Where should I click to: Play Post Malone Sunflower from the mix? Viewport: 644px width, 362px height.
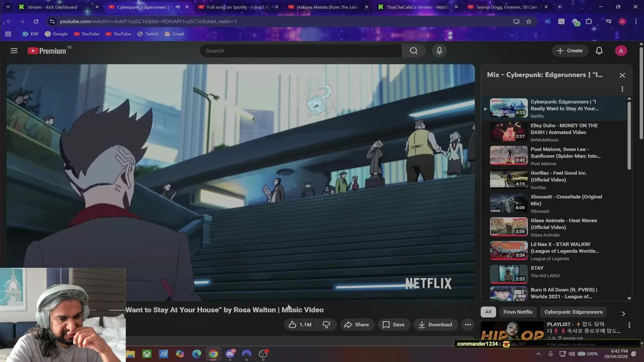553,156
